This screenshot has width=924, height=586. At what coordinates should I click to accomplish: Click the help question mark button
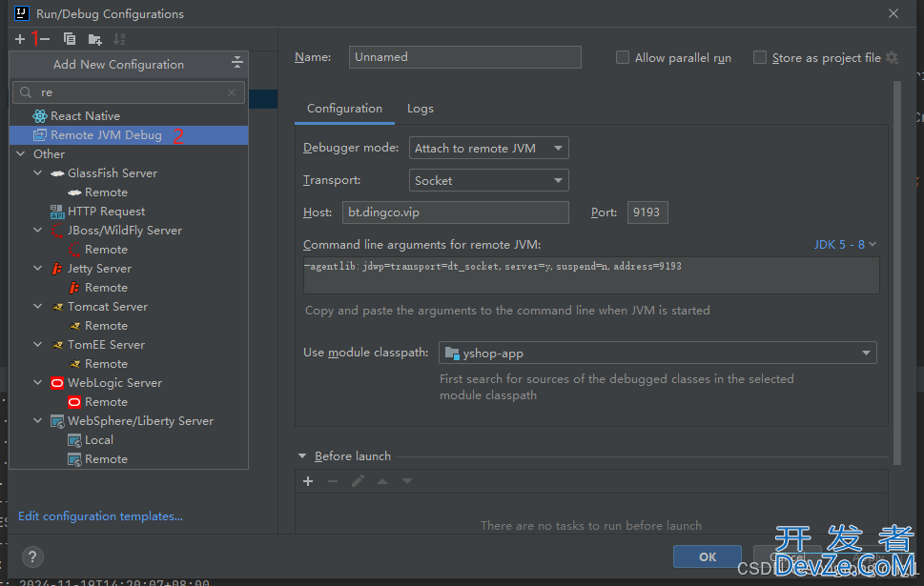pyautogui.click(x=32, y=556)
